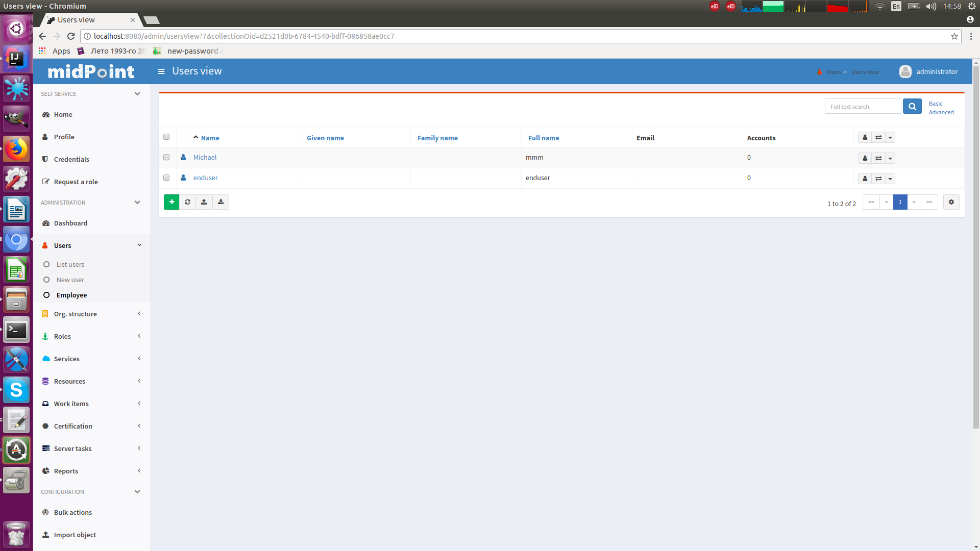Collapse the Self Service section

pos(137,93)
